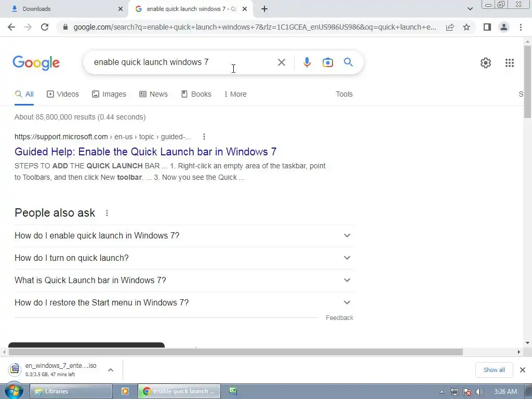Expand How do I turn on quick launch
Screen dimensions: 532x399
point(184,258)
